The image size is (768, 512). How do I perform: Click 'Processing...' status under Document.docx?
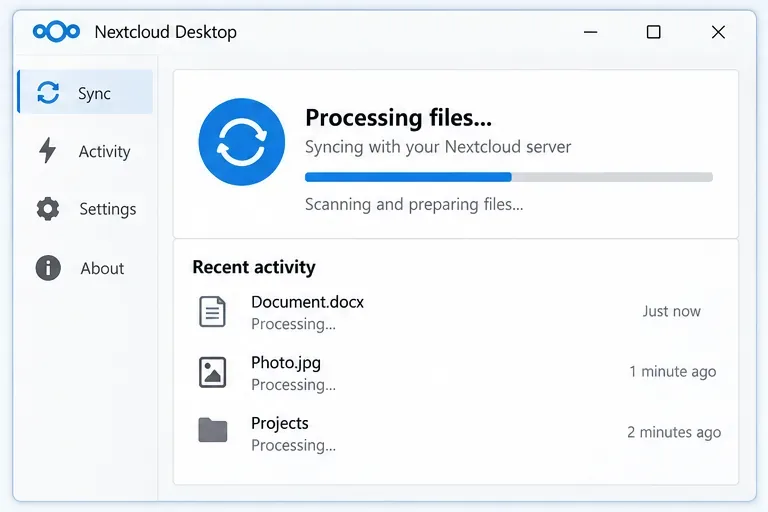pos(293,324)
